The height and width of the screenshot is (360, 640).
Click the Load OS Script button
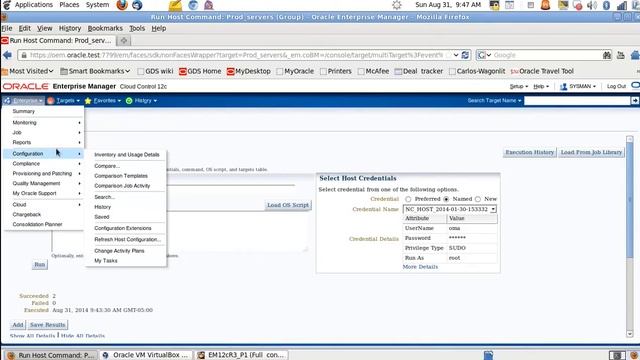(x=288, y=205)
